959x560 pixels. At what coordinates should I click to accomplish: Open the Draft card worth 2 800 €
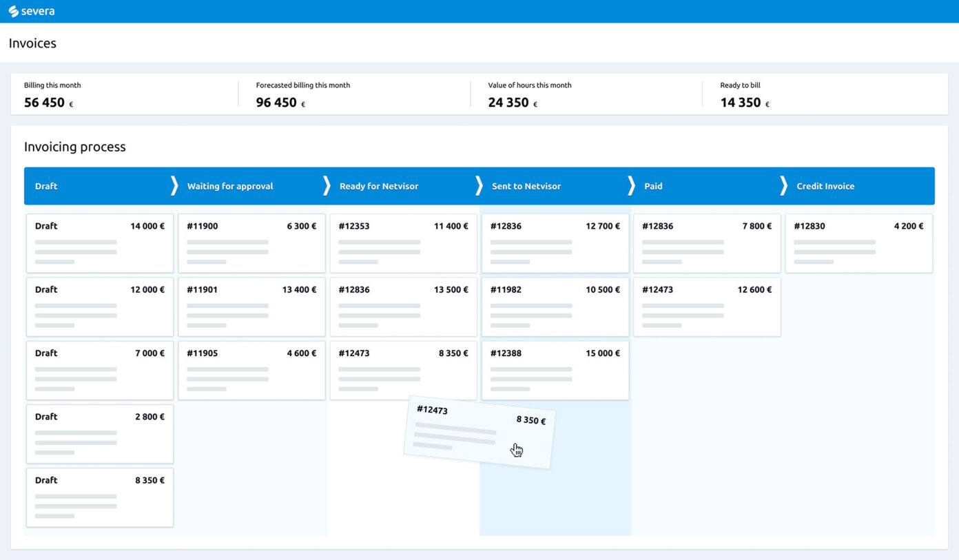tap(100, 433)
